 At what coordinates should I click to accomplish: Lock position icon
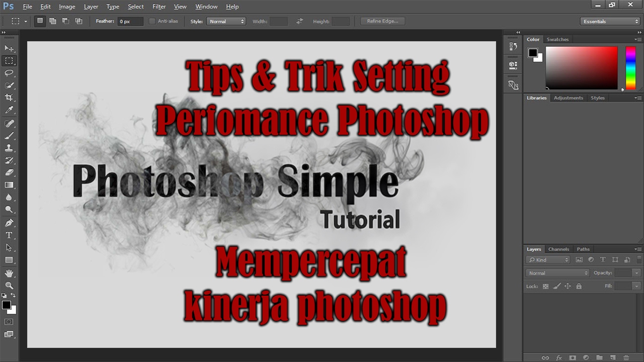tap(568, 286)
